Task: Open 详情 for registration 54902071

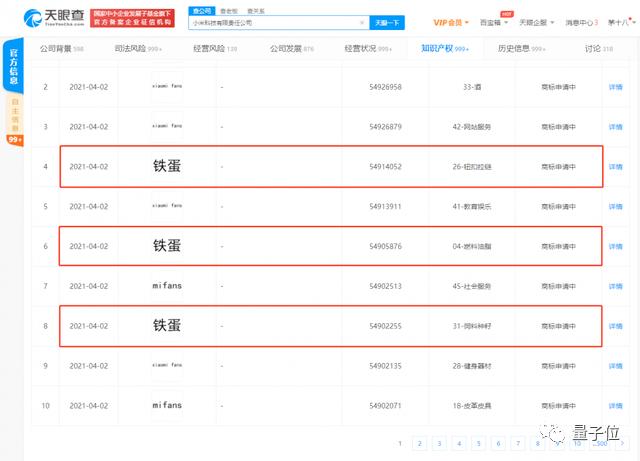Action: click(x=616, y=405)
